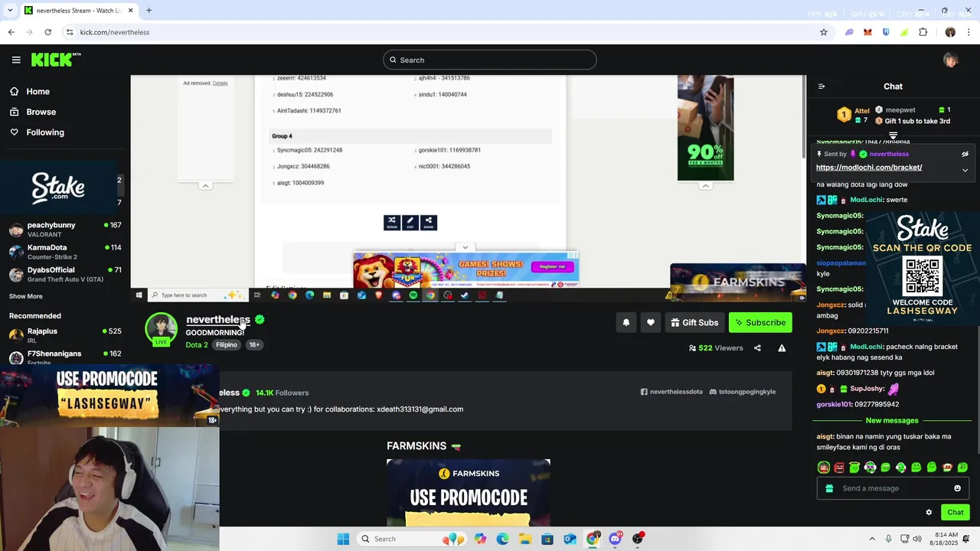Open the Kick hamburger menu

[16, 60]
